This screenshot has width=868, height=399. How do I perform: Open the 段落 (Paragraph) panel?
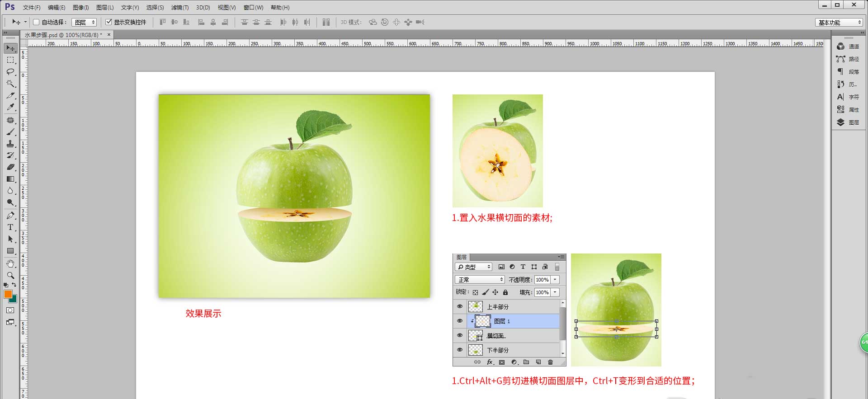pos(848,72)
